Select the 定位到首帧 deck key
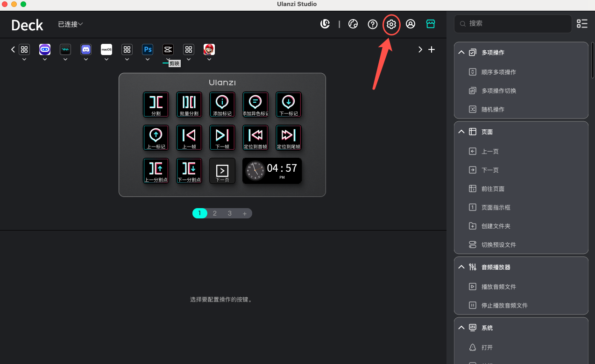Screen dimensions: 595x364 [x=255, y=138]
